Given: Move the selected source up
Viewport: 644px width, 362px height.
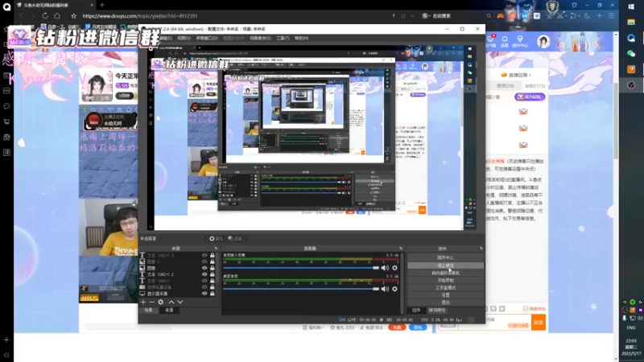Looking at the screenshot, I should coord(171,302).
